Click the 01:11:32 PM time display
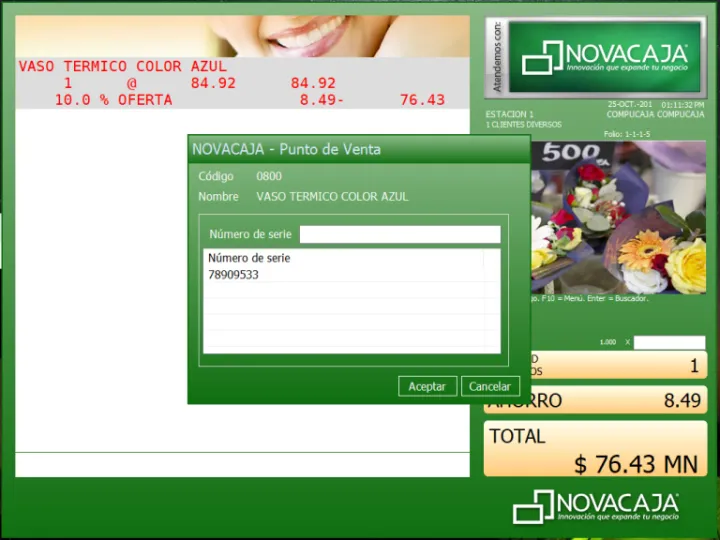The height and width of the screenshot is (540, 720). tap(683, 105)
